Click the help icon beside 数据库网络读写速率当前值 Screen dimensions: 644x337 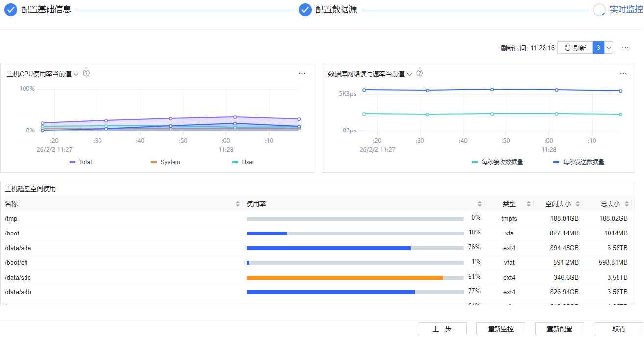[420, 73]
